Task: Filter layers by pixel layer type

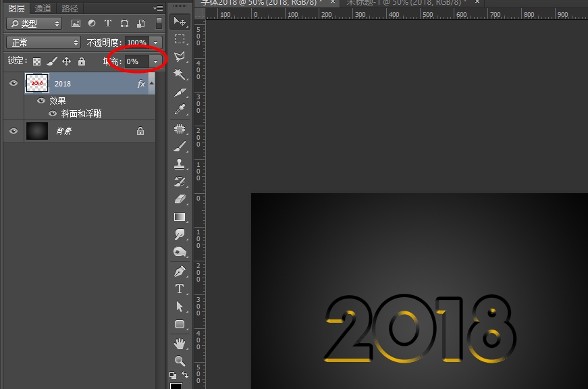Action: (76, 23)
